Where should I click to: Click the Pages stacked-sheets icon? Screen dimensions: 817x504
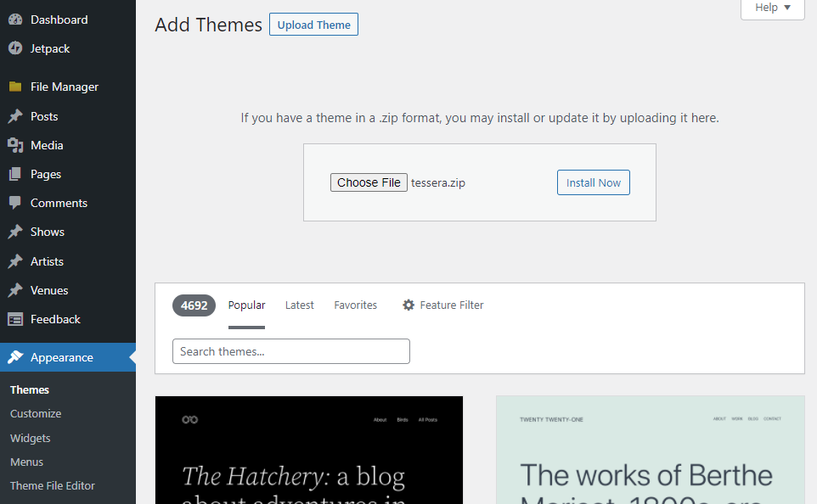click(15, 174)
